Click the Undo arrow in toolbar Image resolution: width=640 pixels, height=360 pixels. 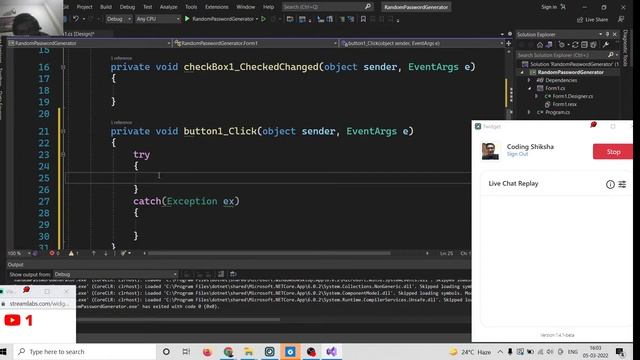coord(76,19)
